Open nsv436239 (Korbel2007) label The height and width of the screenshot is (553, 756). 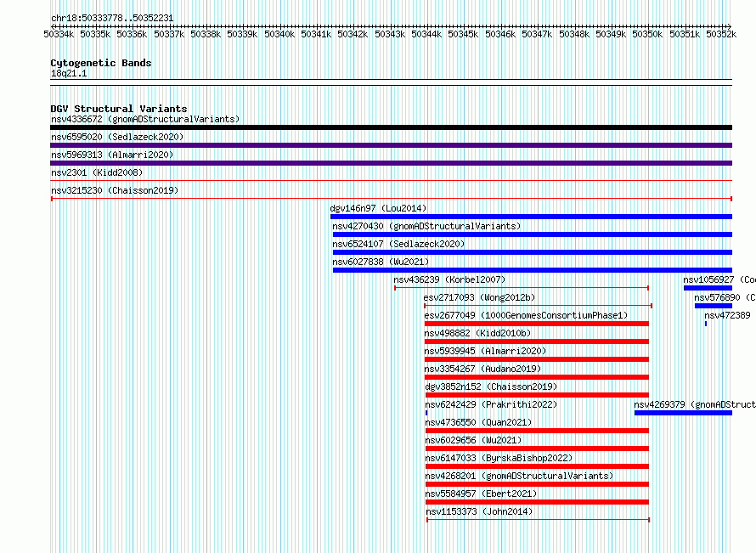pos(449,279)
